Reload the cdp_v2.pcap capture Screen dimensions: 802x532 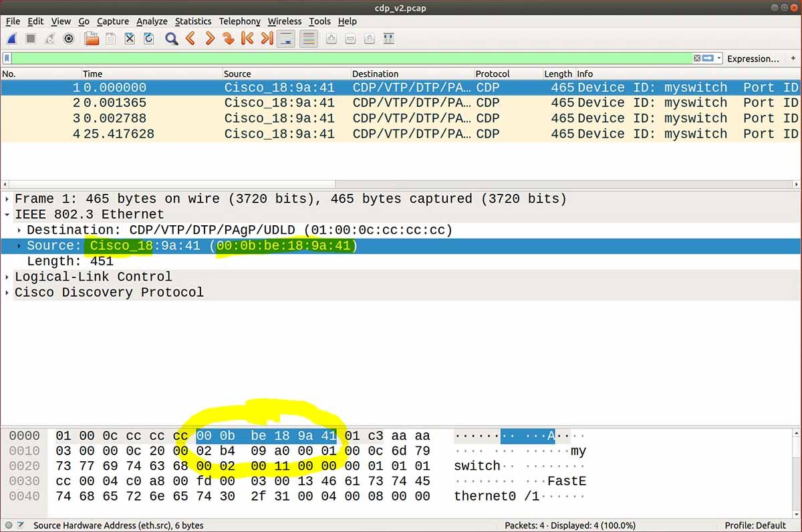tap(148, 38)
